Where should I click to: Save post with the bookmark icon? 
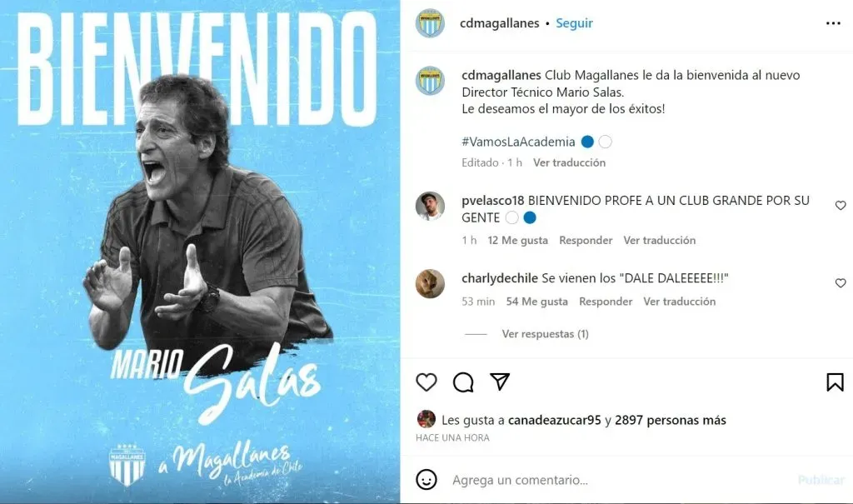coord(835,382)
